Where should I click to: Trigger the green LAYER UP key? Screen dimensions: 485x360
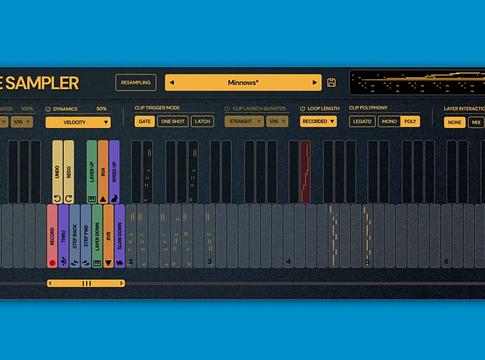pos(92,172)
